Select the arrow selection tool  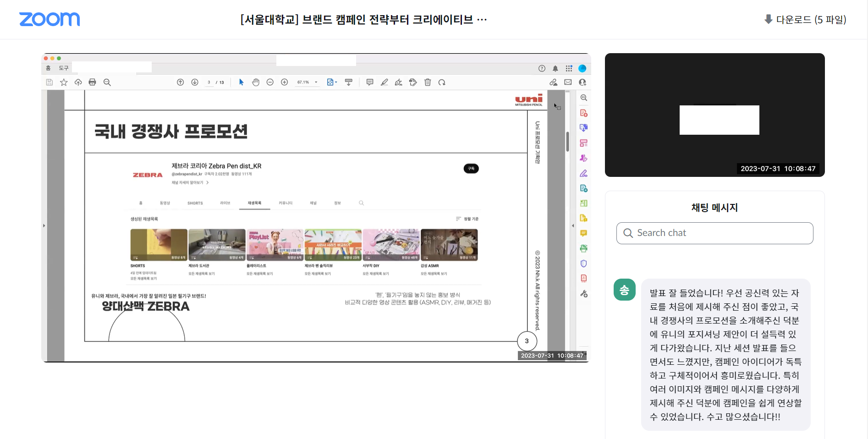pyautogui.click(x=242, y=82)
